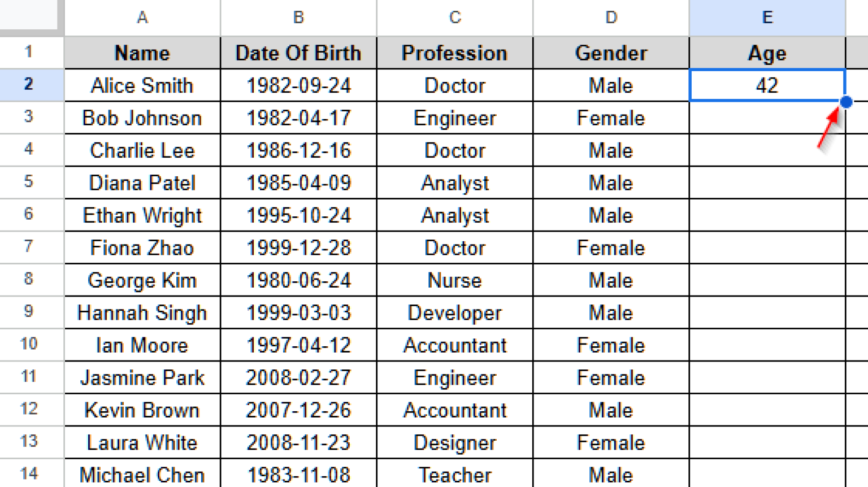Click the Female cell next to Fiona Zhao

point(610,247)
